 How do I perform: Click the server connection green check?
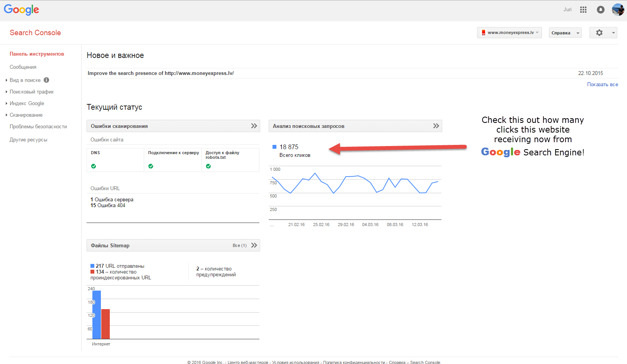coord(151,166)
